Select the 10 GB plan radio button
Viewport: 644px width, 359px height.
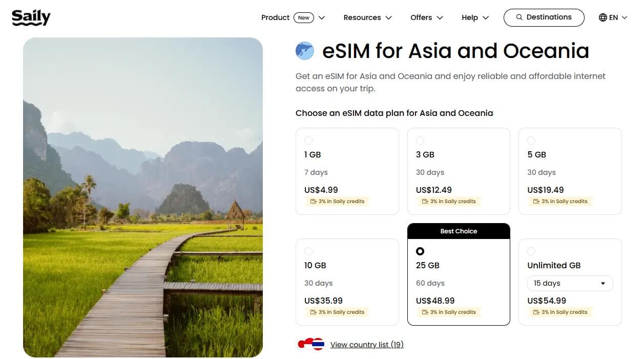click(308, 251)
